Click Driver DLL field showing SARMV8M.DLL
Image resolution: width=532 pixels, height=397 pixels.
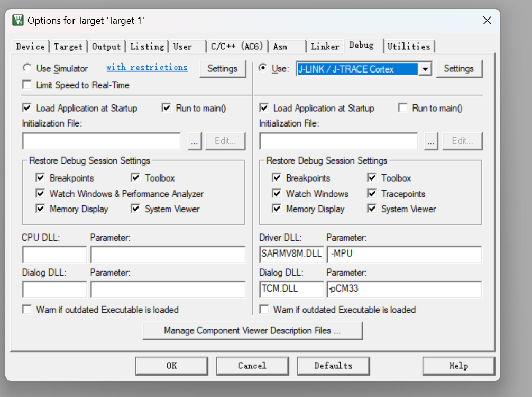pyautogui.click(x=291, y=255)
